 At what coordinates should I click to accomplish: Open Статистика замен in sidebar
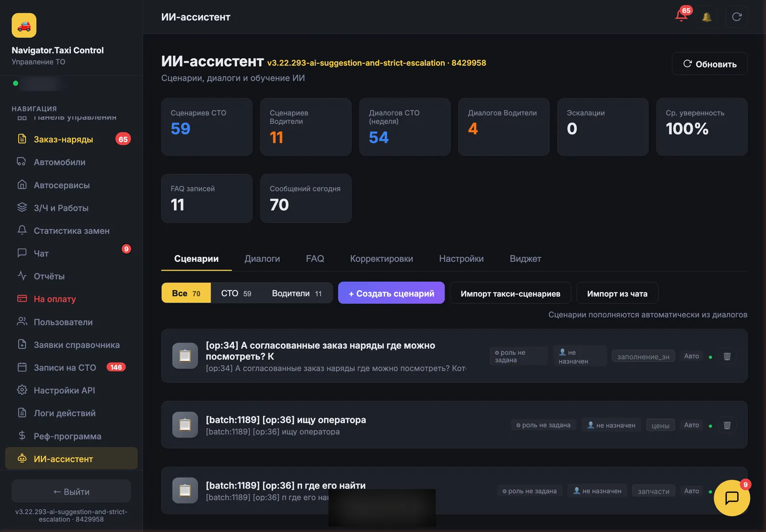[x=71, y=231]
